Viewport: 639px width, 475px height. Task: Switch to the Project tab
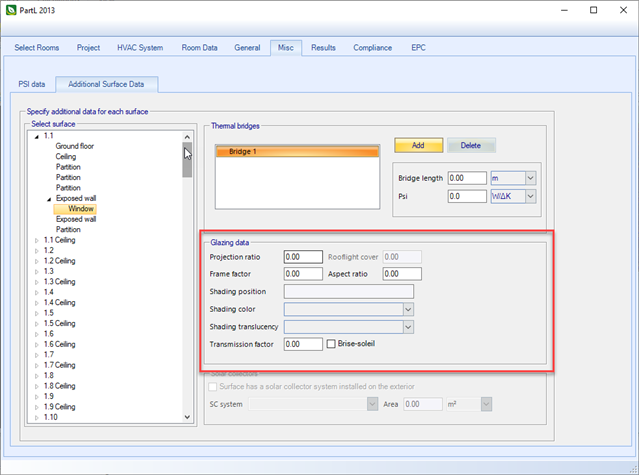click(88, 48)
